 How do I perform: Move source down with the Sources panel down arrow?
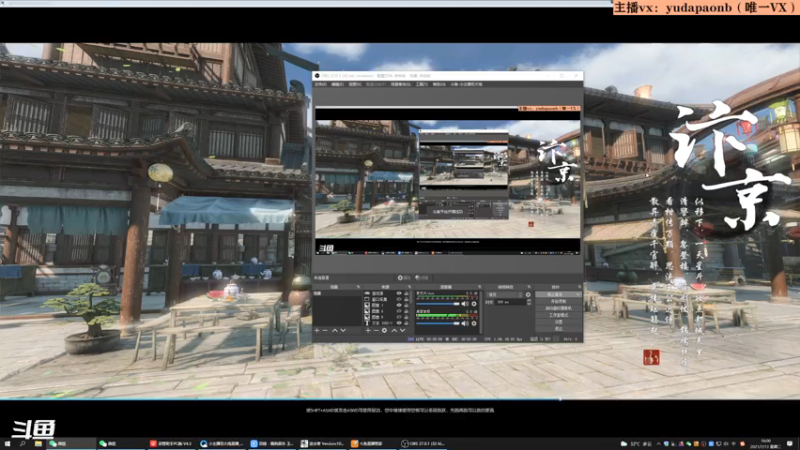click(403, 331)
